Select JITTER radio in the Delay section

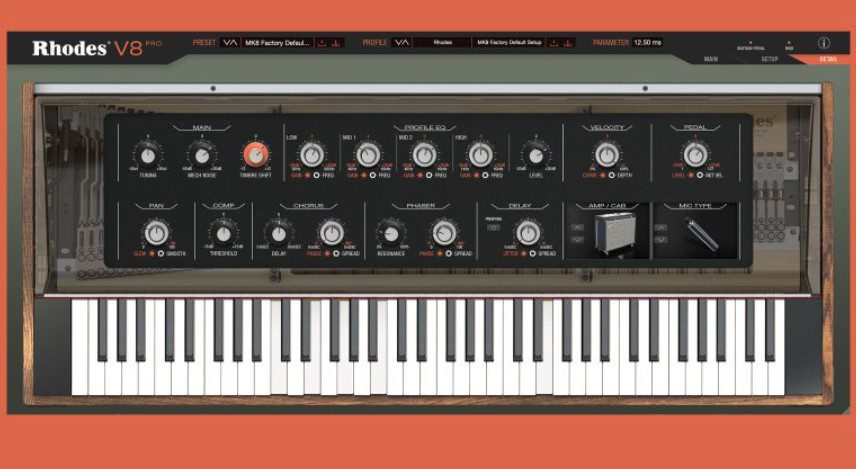pyautogui.click(x=524, y=254)
